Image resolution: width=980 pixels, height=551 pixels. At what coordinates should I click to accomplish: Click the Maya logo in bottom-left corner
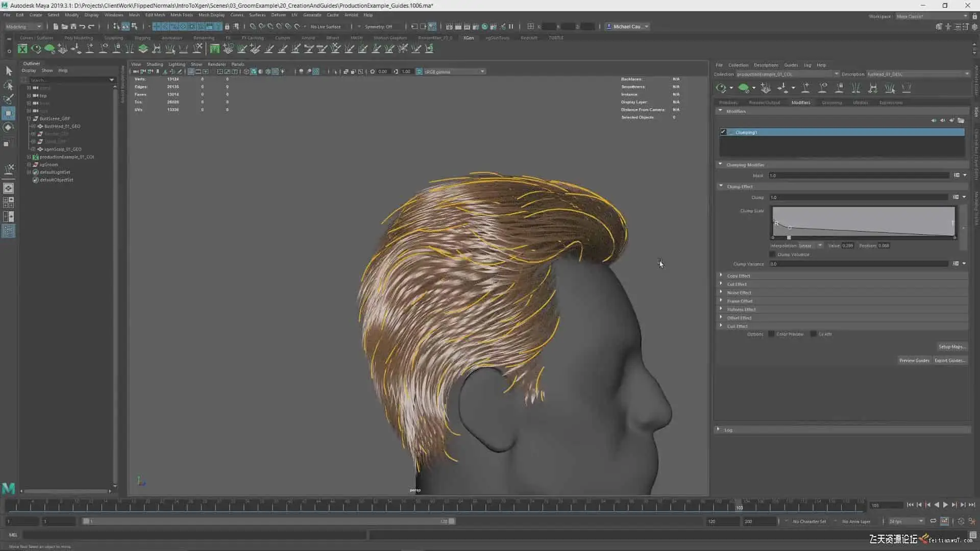point(9,488)
